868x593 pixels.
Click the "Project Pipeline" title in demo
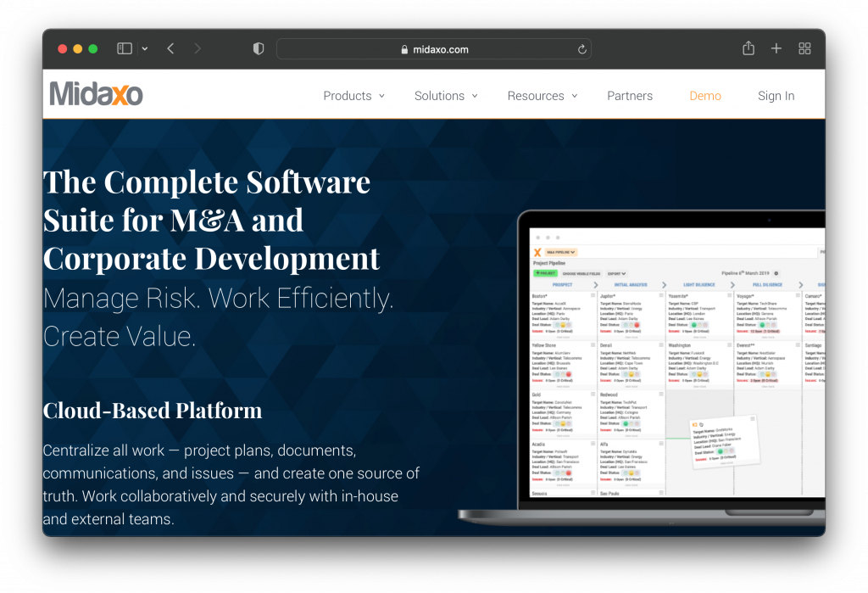549,263
